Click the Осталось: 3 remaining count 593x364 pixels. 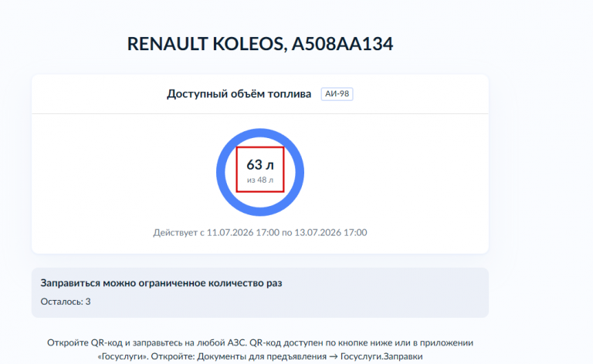click(66, 302)
